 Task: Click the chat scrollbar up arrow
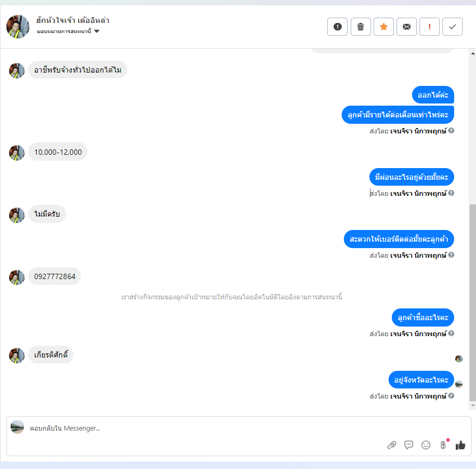[x=473, y=53]
